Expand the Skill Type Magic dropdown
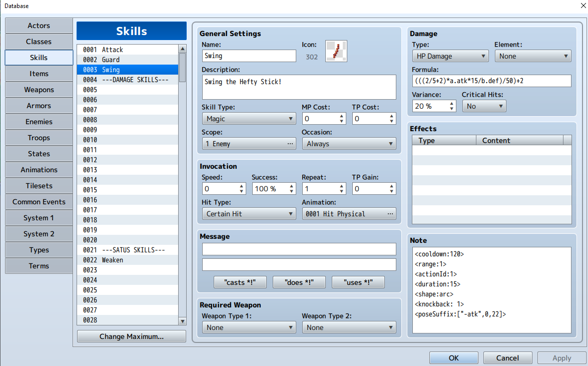Image resolution: width=588 pixels, height=366 pixels. [x=249, y=119]
